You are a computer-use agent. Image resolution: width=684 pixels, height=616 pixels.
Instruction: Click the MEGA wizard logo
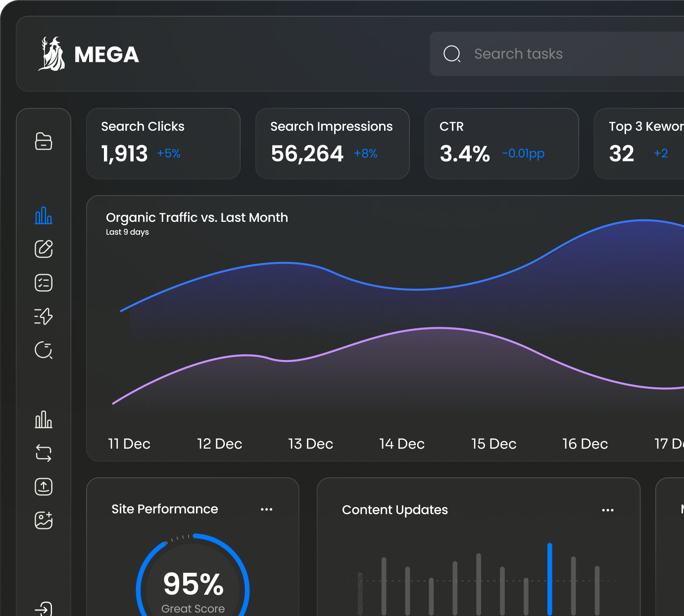52,54
